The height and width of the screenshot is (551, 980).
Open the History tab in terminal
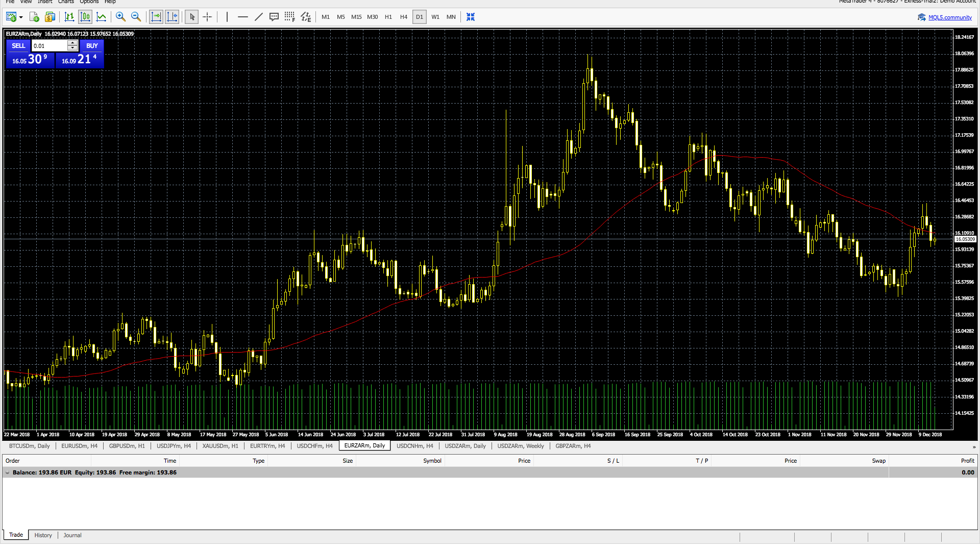click(x=43, y=535)
